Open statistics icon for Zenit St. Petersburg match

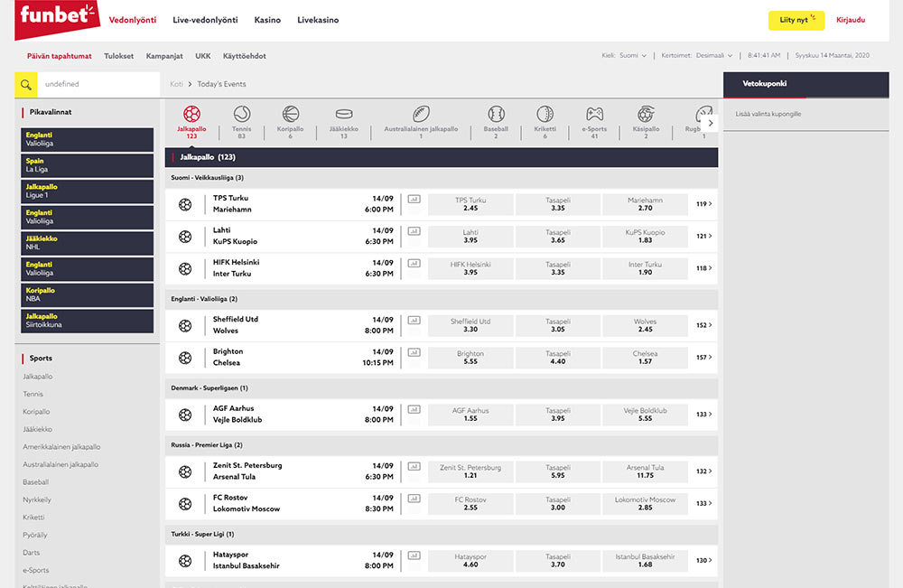coord(414,467)
